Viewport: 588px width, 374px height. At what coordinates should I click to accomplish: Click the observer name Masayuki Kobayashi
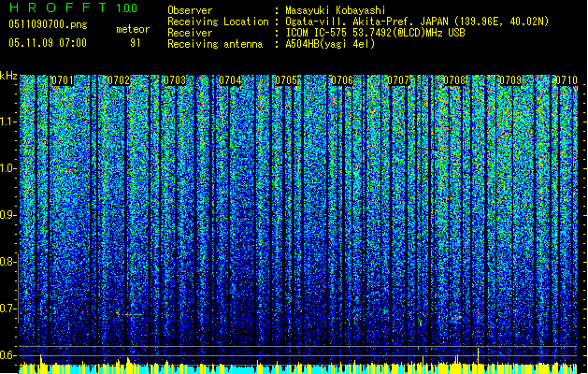[336, 10]
